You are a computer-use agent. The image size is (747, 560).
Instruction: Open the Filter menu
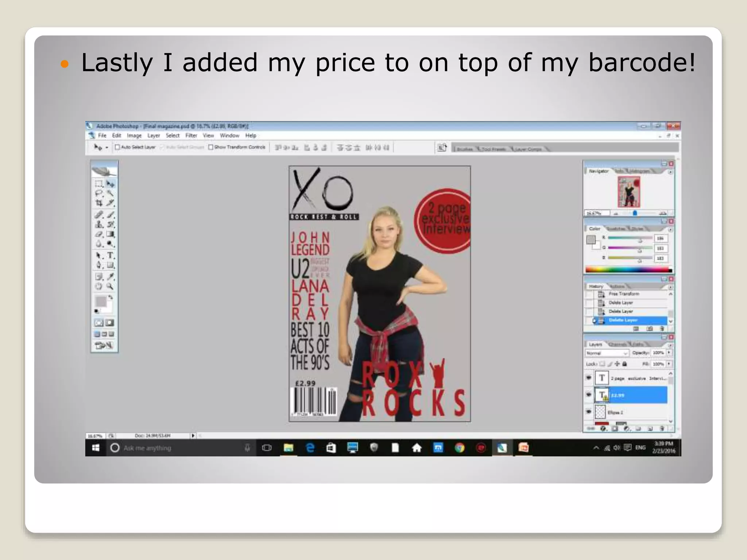[x=191, y=136]
